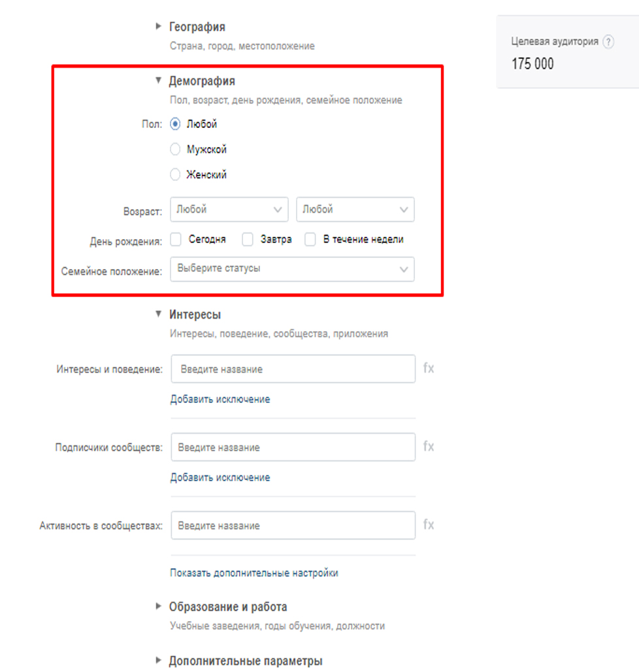Enable the Сегодня birthday checkbox
639x672 pixels.
176,240
